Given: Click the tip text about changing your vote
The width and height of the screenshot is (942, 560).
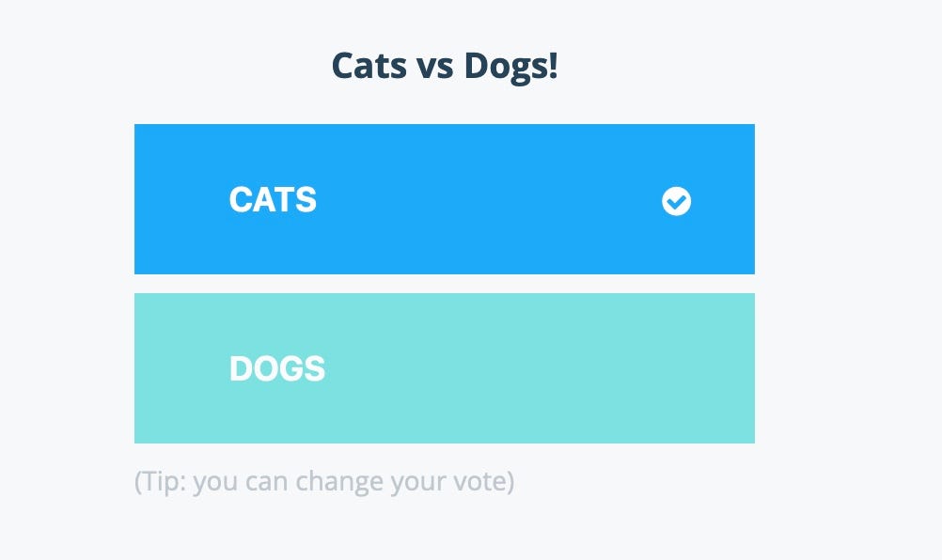Looking at the screenshot, I should click(x=324, y=481).
